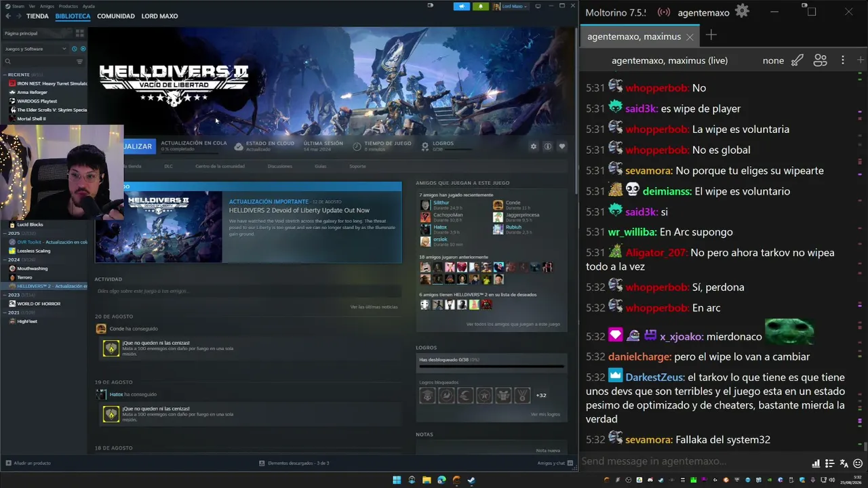Screen dimensions: 868x488
Task: Open Microsoft Edge from the taskbar
Action: pos(441,481)
